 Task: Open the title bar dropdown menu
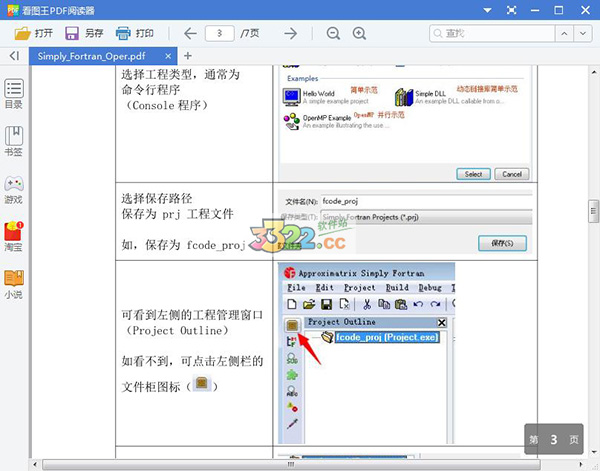(x=487, y=10)
